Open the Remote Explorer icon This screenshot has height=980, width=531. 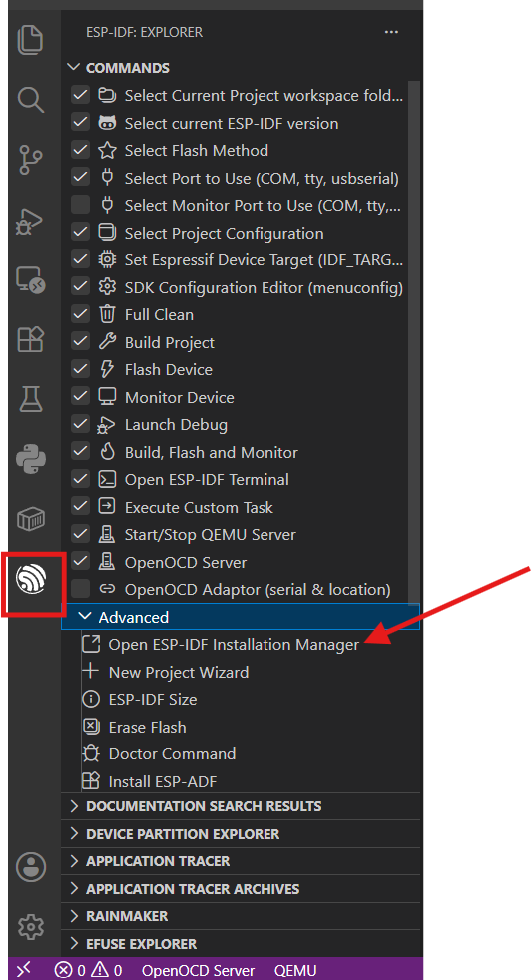click(x=31, y=281)
